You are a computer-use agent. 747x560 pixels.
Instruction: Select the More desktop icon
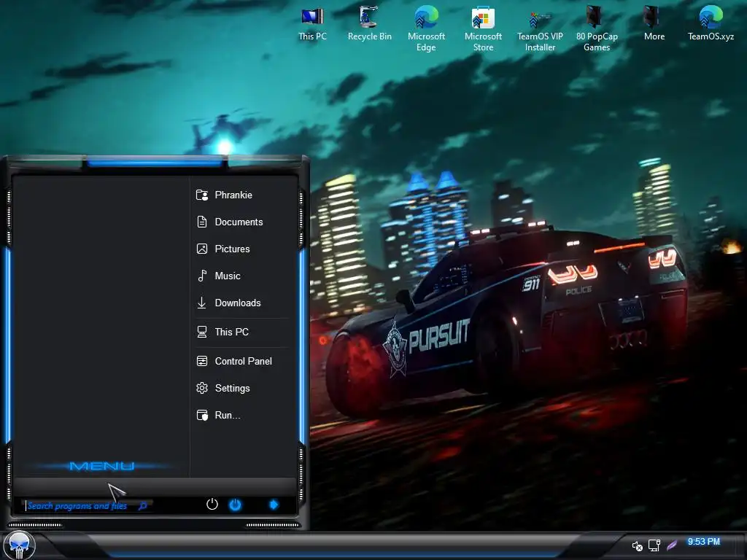tap(654, 23)
